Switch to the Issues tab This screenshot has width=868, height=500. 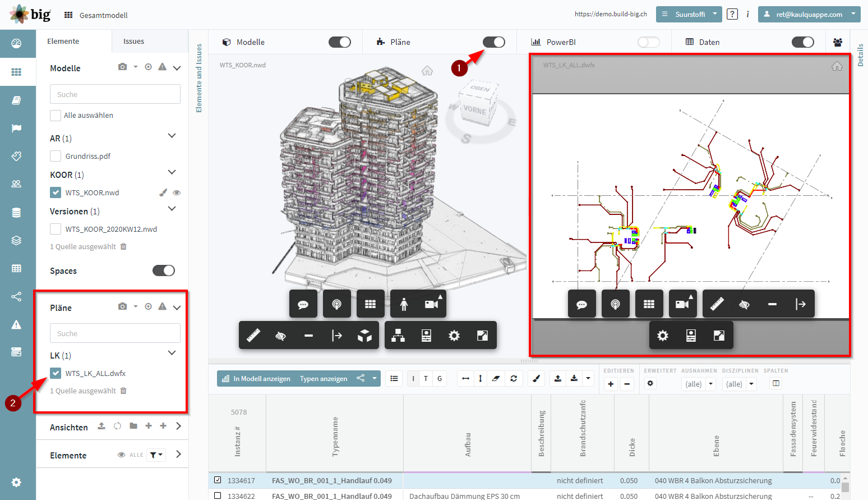tap(133, 42)
